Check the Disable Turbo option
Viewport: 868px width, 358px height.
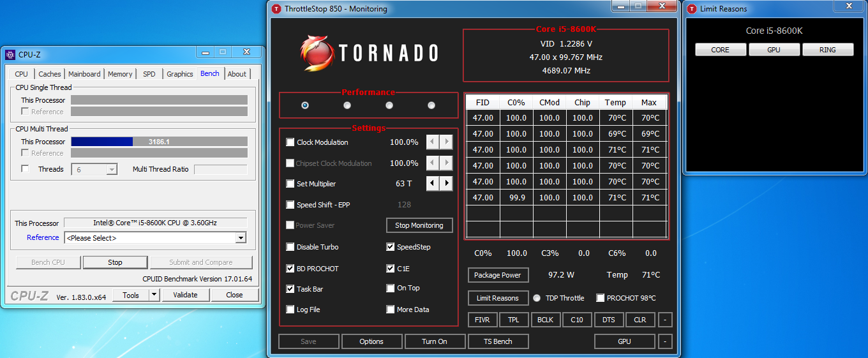click(x=290, y=247)
